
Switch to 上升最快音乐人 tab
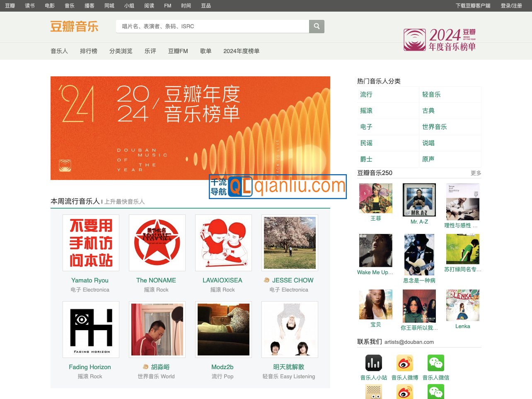[x=124, y=202]
